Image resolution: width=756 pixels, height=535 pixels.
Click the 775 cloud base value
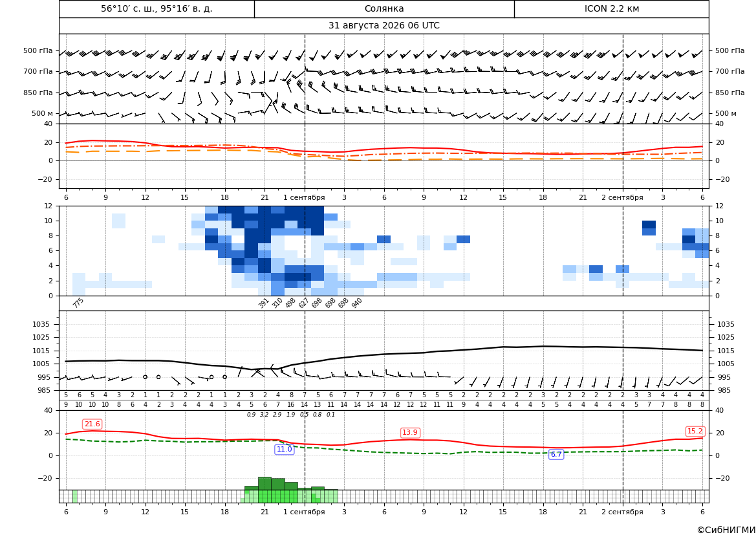point(78,303)
